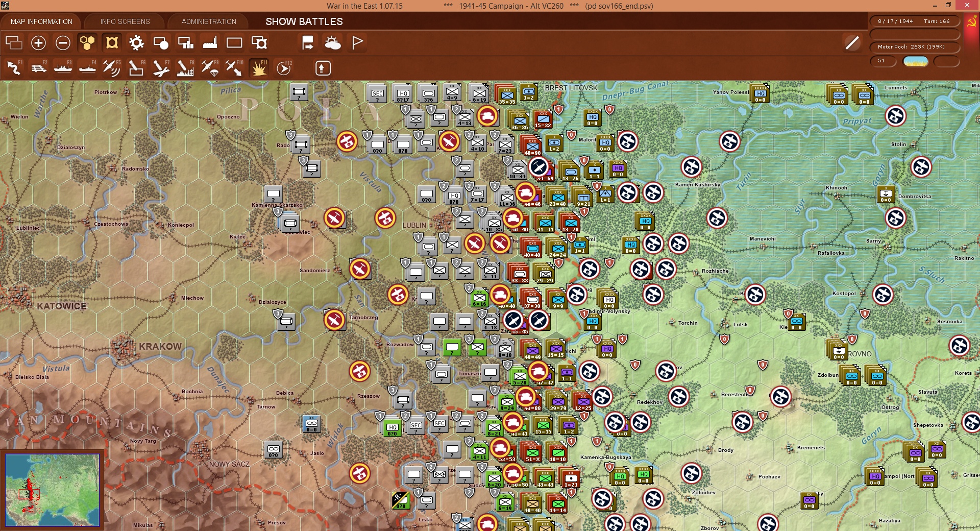Click the boxed up-arrow toolbar icon

pyautogui.click(x=323, y=68)
